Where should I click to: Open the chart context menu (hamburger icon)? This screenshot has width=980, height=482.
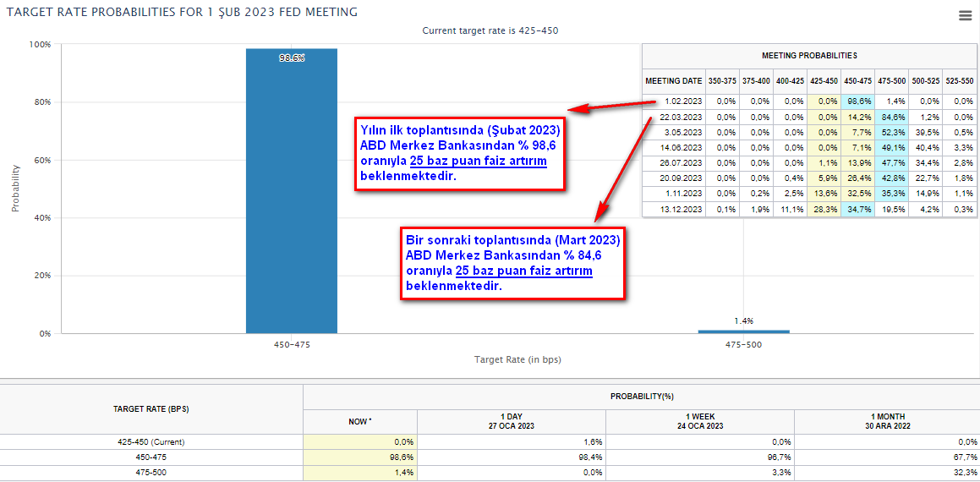pos(965,16)
